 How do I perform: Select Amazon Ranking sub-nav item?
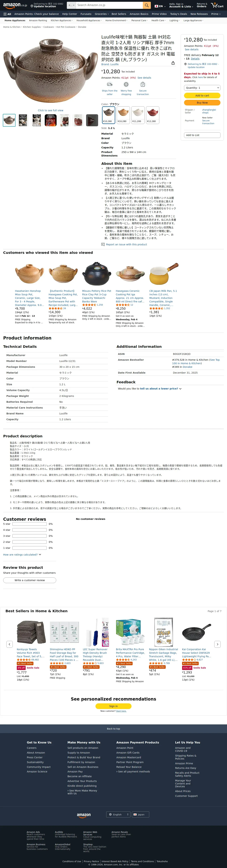pyautogui.click(x=38, y=20)
